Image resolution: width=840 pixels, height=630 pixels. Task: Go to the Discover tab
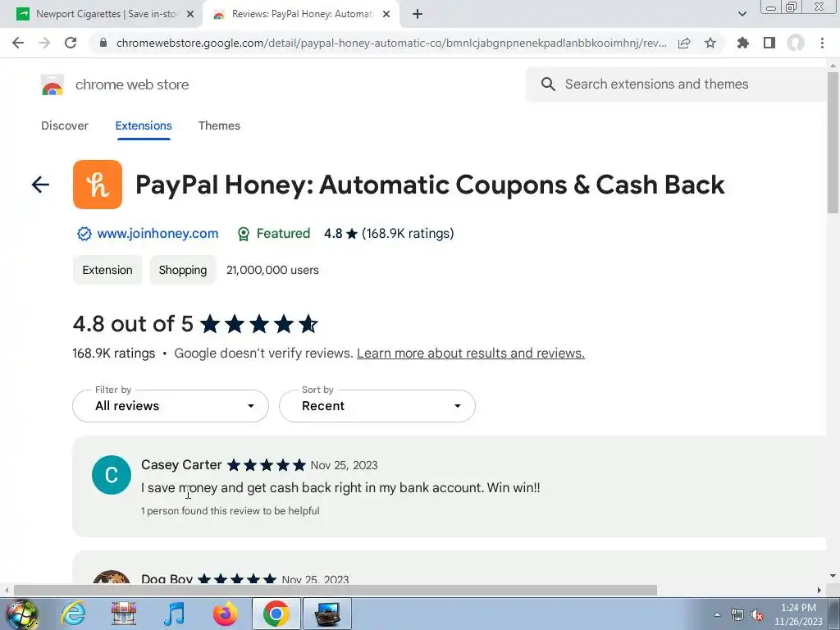click(x=65, y=126)
